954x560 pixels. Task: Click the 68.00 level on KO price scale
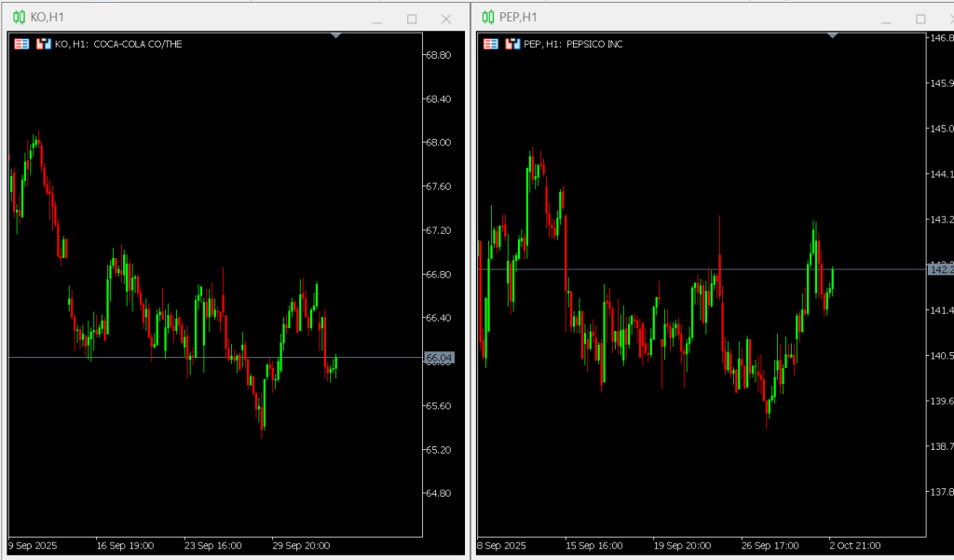point(438,143)
